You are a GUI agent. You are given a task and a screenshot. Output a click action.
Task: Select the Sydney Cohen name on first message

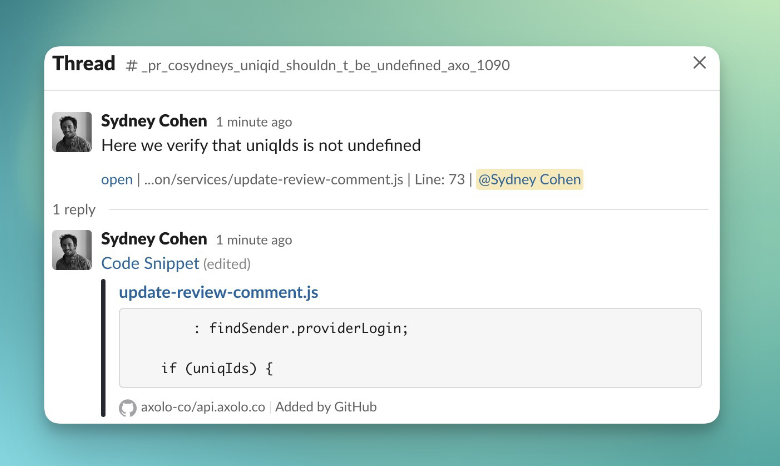[154, 121]
